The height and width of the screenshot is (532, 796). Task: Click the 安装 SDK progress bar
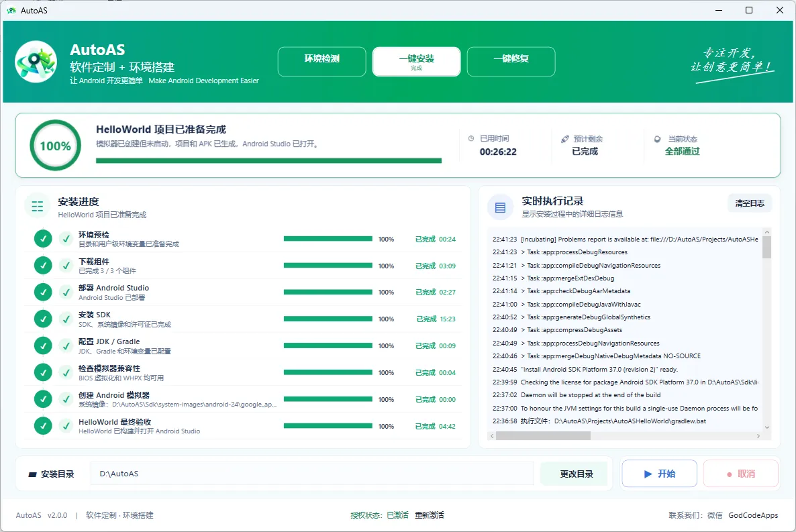pos(328,319)
